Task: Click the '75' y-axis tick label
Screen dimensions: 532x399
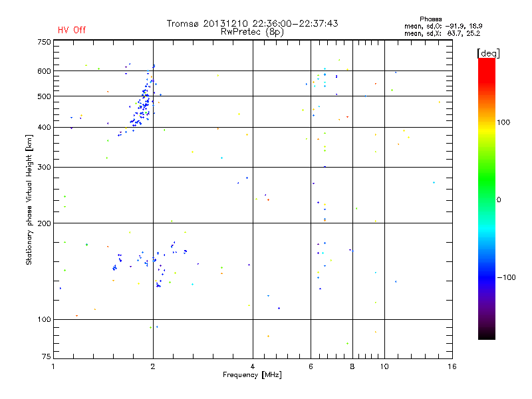Action: 46,356
